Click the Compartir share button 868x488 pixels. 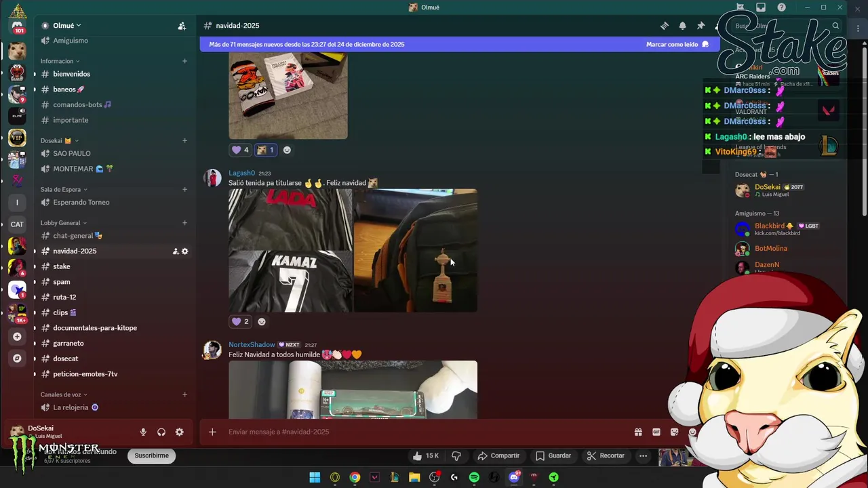(x=498, y=455)
